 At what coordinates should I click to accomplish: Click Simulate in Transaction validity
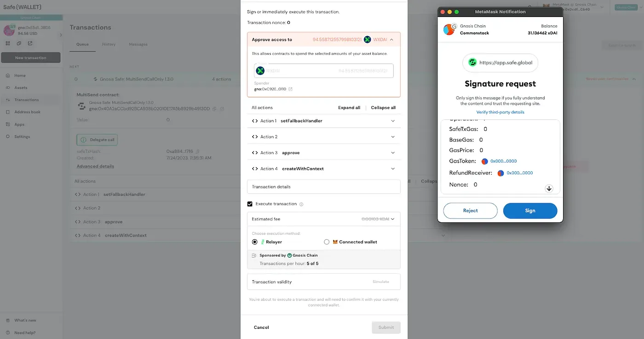380,282
